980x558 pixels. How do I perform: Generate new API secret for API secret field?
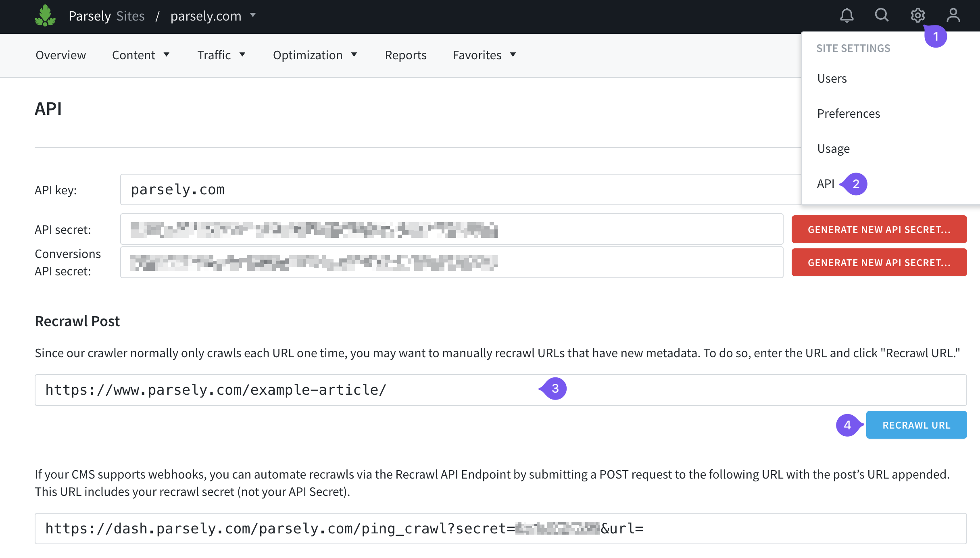[x=879, y=229]
